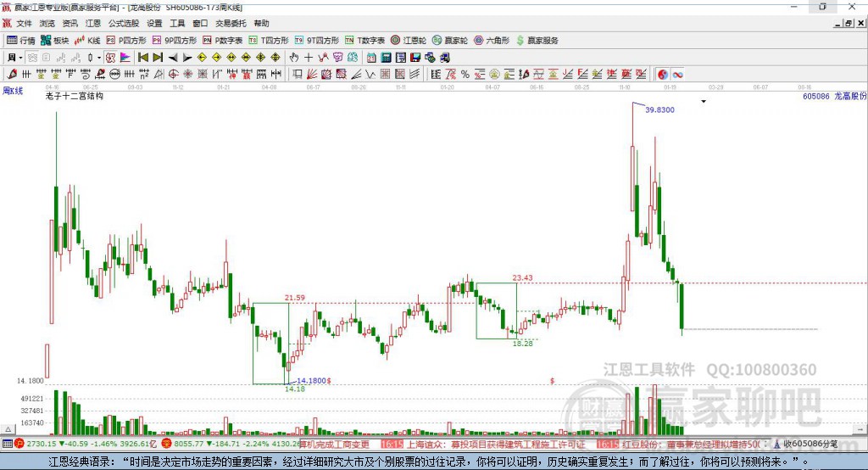
Task: Open the 浏览 menu
Action: [47, 23]
